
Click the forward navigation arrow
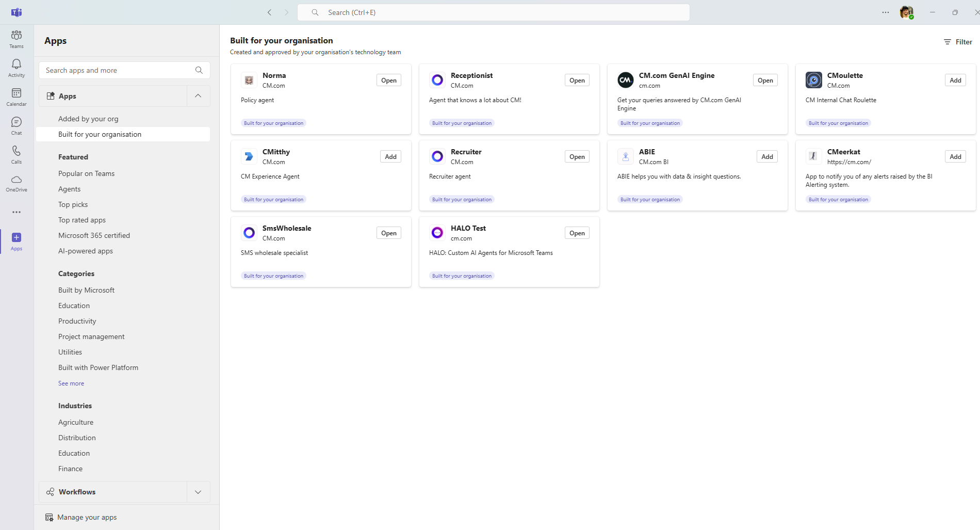[287, 12]
